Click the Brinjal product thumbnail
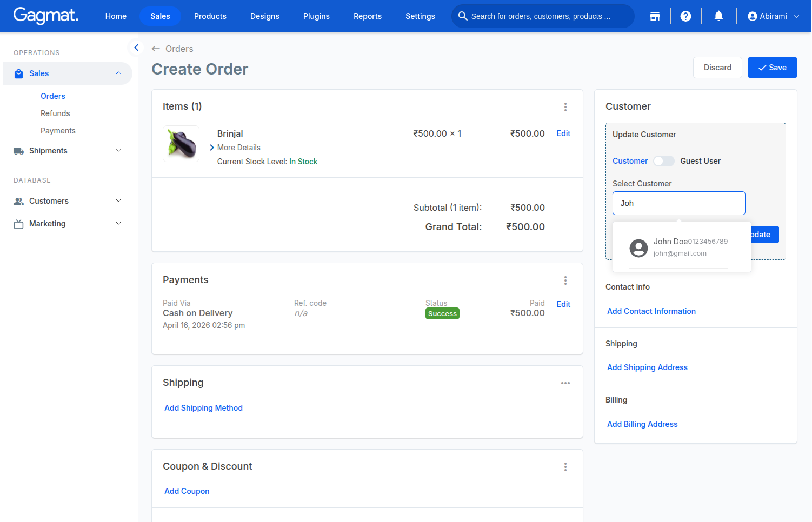812x522 pixels. (181, 144)
